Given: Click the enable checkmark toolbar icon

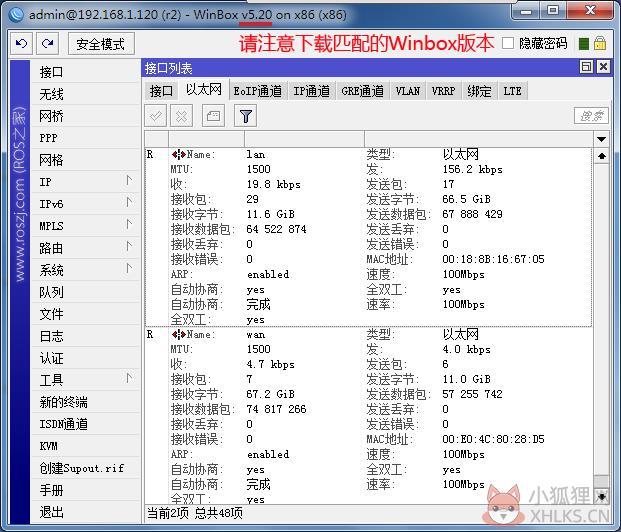Looking at the screenshot, I should click(155, 116).
